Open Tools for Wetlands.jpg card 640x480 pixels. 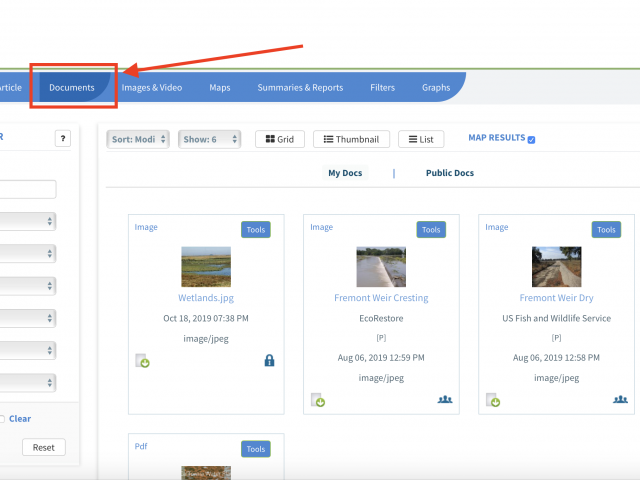pyautogui.click(x=256, y=229)
